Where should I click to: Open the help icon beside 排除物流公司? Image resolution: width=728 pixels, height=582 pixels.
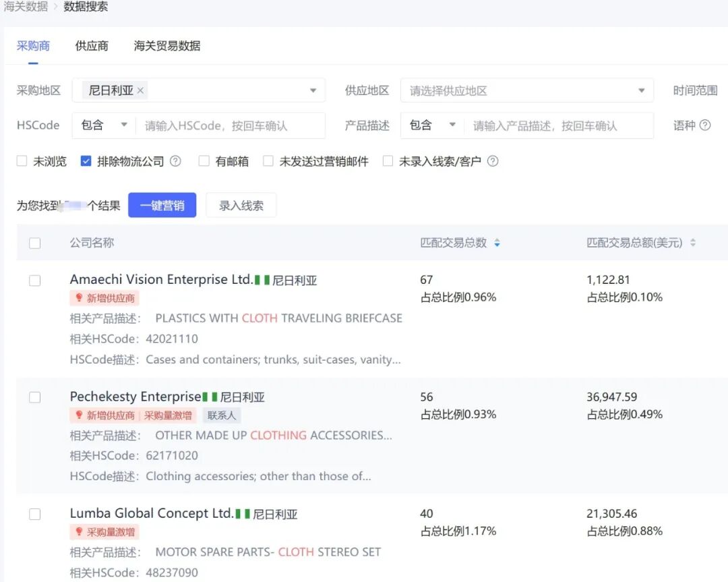177,161
